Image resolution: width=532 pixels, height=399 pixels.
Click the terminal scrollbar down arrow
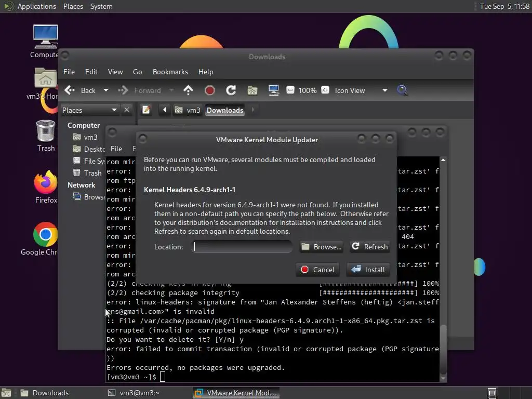pos(443,378)
